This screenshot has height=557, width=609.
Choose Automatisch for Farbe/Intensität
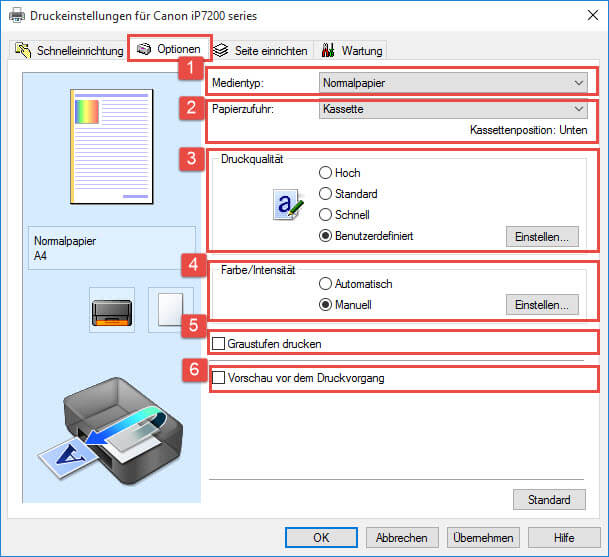355,284
